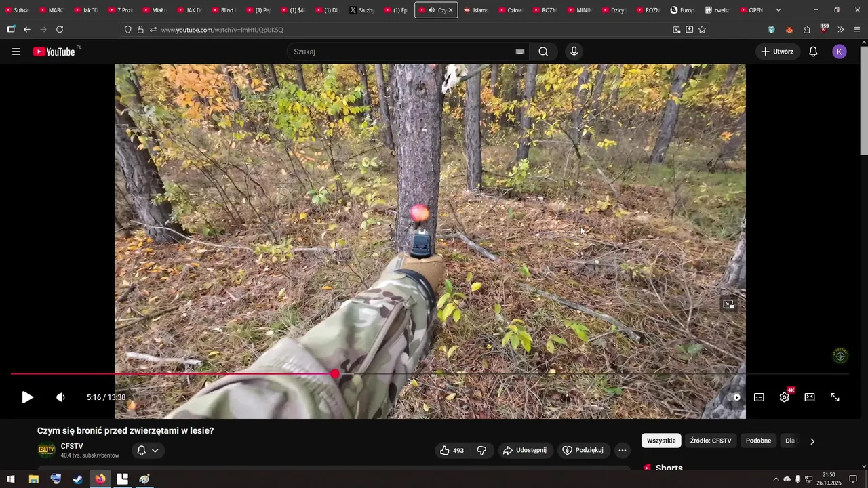Mute the current tab's audio icon
Screen dimensions: 868x488
[431, 10]
